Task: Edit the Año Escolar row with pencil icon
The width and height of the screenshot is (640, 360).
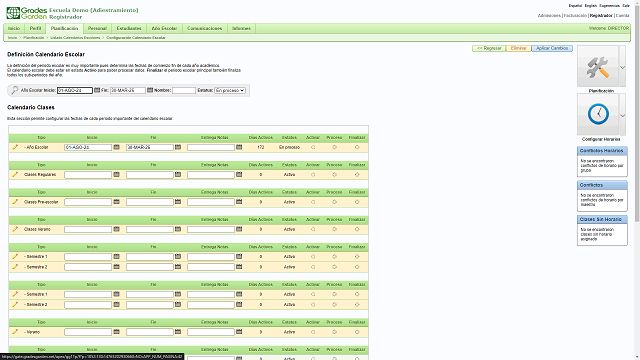Action: point(15,147)
